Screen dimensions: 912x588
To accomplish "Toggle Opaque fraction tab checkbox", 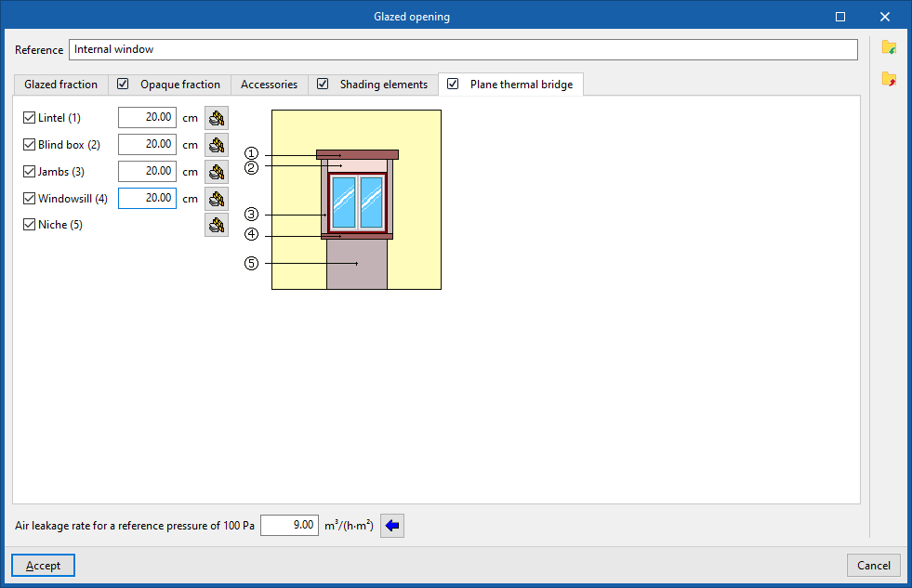I will point(123,85).
